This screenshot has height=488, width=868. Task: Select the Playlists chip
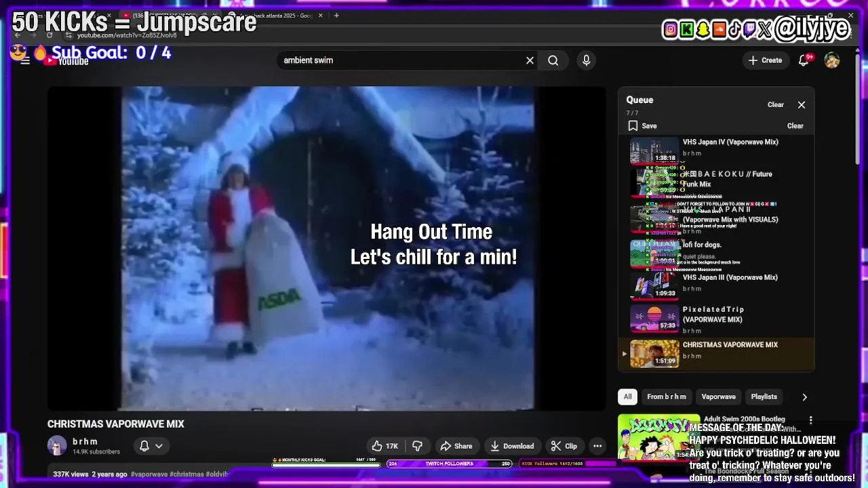tap(764, 397)
